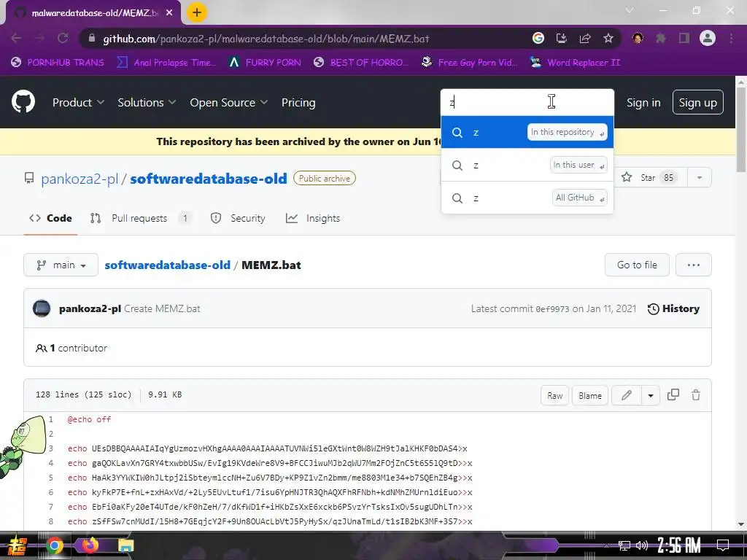Open the Chrome profile avatar
This screenshot has width=747, height=560.
708,38
